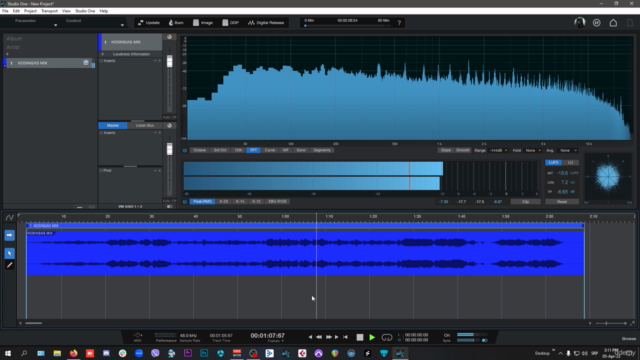The height and width of the screenshot is (360, 640).
Task: Open the View menu
Action: click(66, 11)
